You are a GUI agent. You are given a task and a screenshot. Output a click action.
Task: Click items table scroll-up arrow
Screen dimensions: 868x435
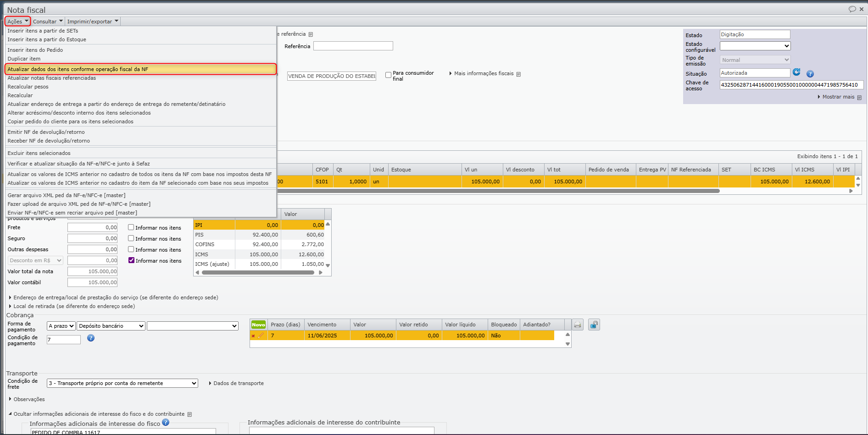pyautogui.click(x=858, y=179)
